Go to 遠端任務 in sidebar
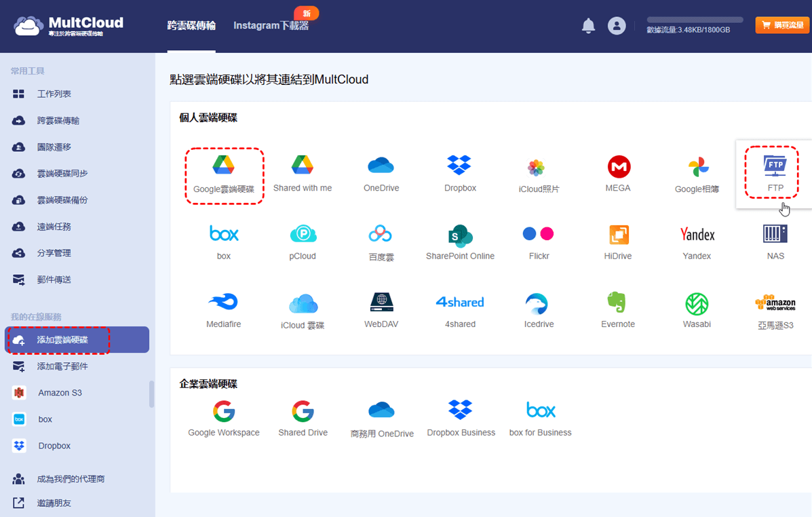 click(x=54, y=227)
